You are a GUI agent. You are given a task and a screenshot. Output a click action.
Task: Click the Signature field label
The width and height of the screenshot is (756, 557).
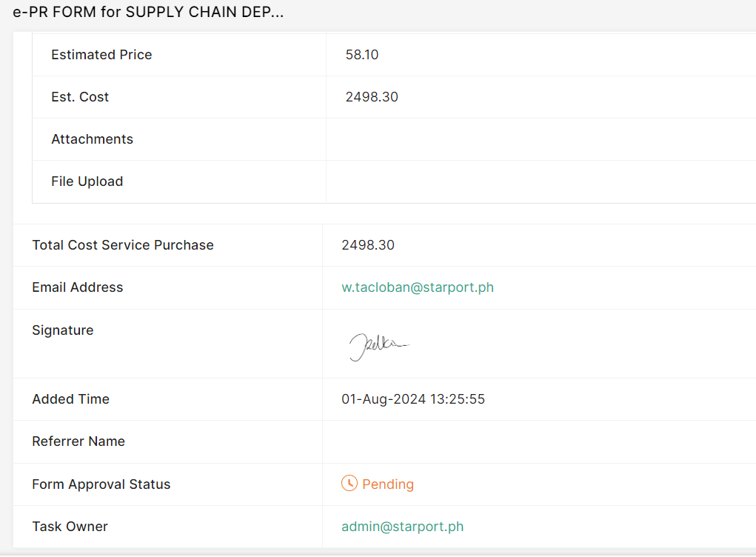click(x=63, y=330)
